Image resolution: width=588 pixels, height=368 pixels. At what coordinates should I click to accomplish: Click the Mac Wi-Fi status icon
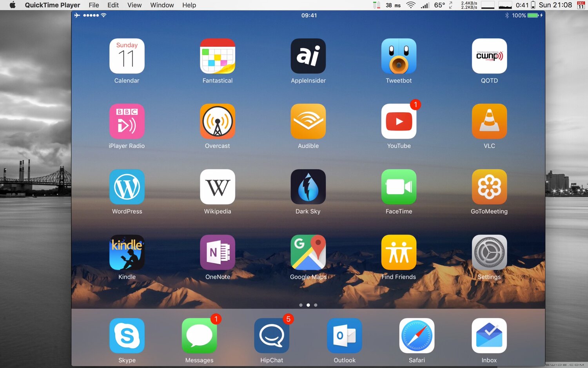coord(410,5)
